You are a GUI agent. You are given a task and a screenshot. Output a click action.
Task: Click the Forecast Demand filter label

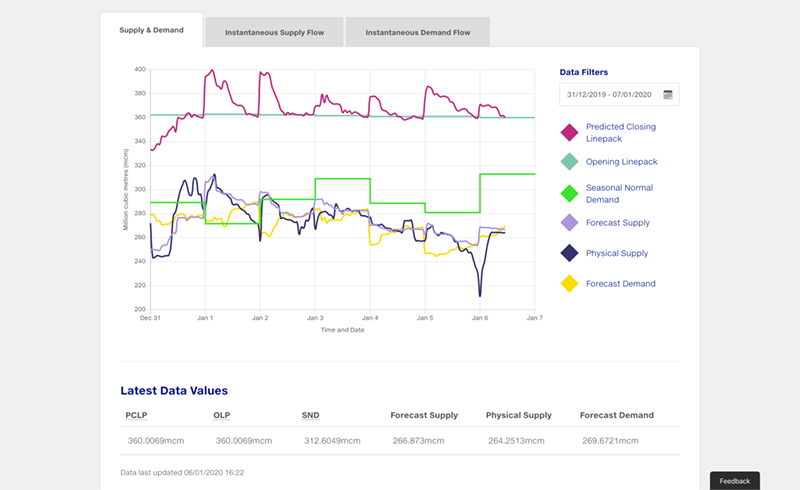(x=620, y=284)
